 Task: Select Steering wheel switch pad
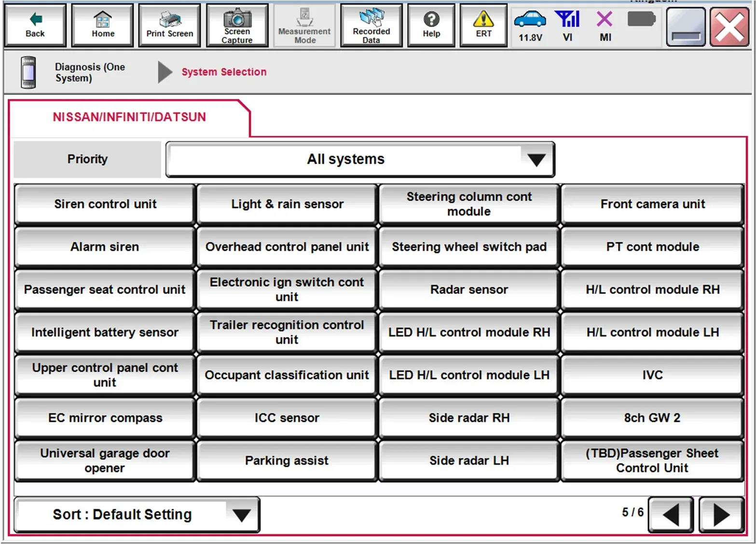(469, 247)
